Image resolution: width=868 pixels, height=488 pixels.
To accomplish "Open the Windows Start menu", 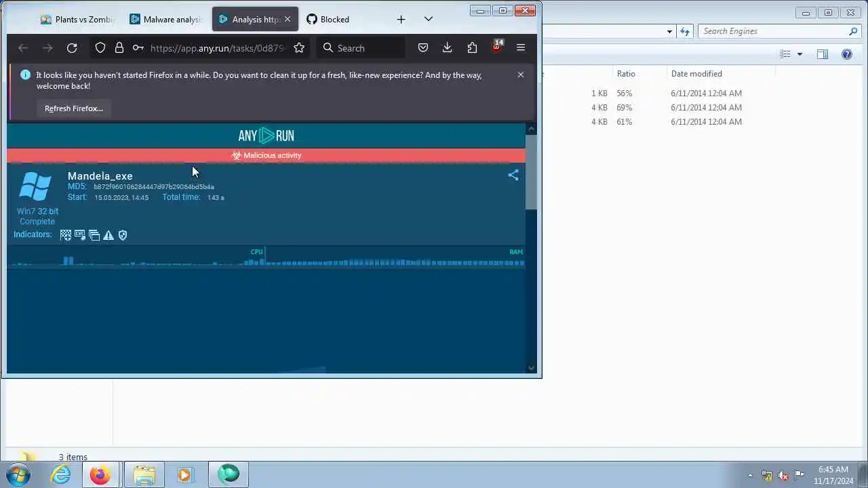I will click(x=18, y=474).
